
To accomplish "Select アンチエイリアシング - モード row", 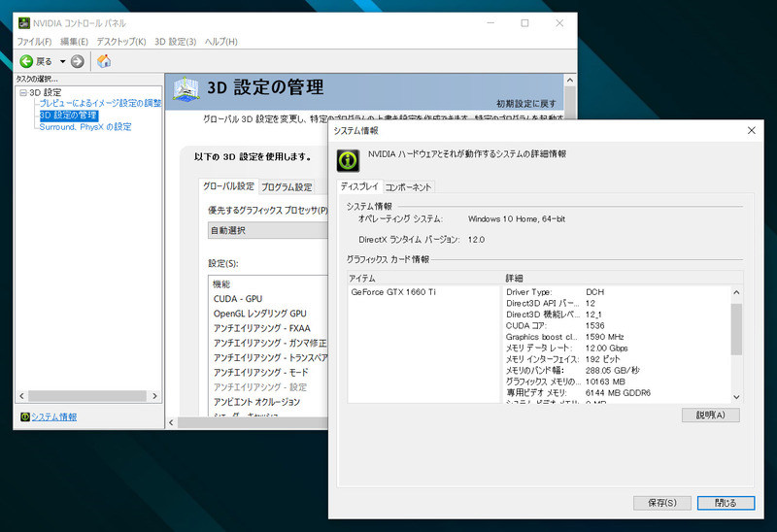I will [268, 373].
